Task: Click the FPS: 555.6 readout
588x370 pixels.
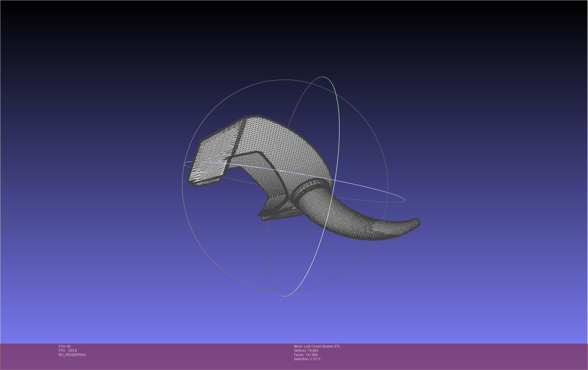Action: (68, 351)
